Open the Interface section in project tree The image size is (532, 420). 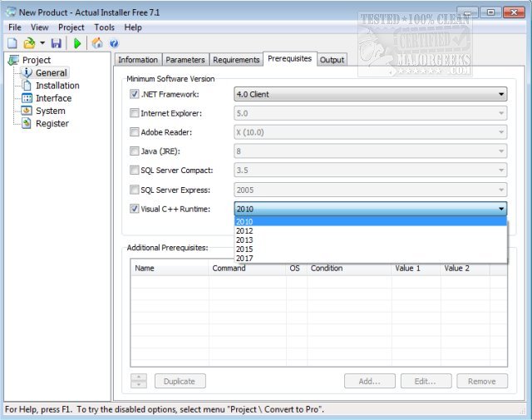(x=53, y=98)
